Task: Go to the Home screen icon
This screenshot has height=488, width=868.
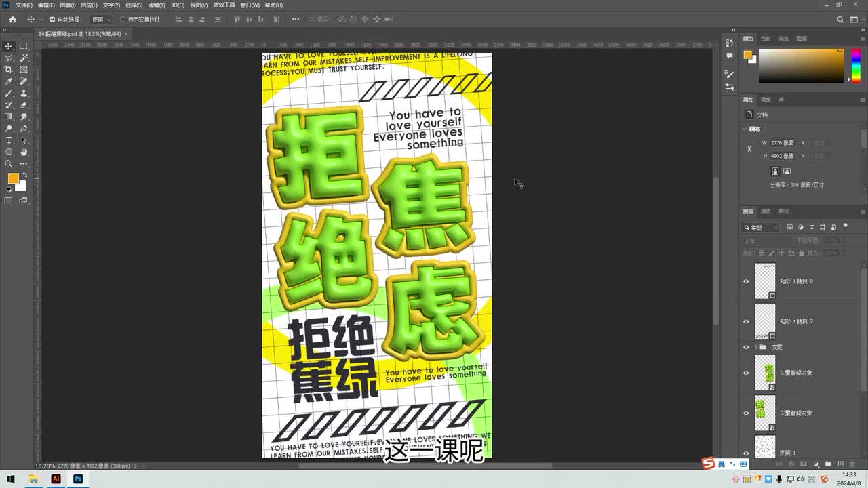Action: (12, 20)
